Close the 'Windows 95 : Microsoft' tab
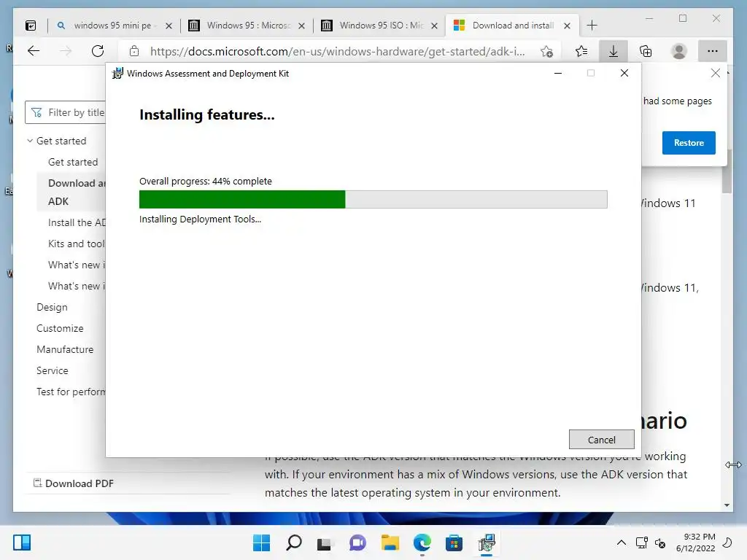This screenshot has height=560, width=747. pos(301,26)
